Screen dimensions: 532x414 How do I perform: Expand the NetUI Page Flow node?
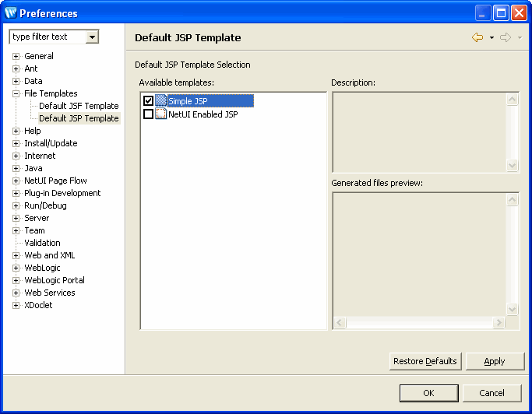coord(16,181)
